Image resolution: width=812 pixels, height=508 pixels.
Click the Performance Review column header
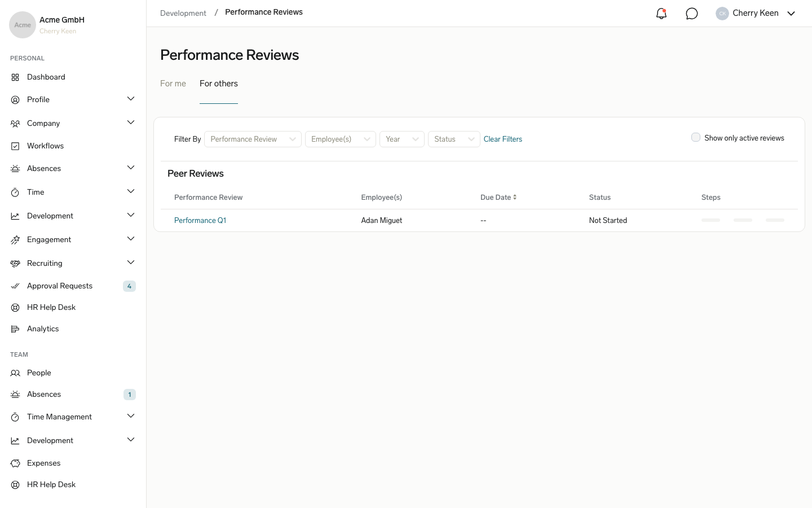click(x=209, y=198)
